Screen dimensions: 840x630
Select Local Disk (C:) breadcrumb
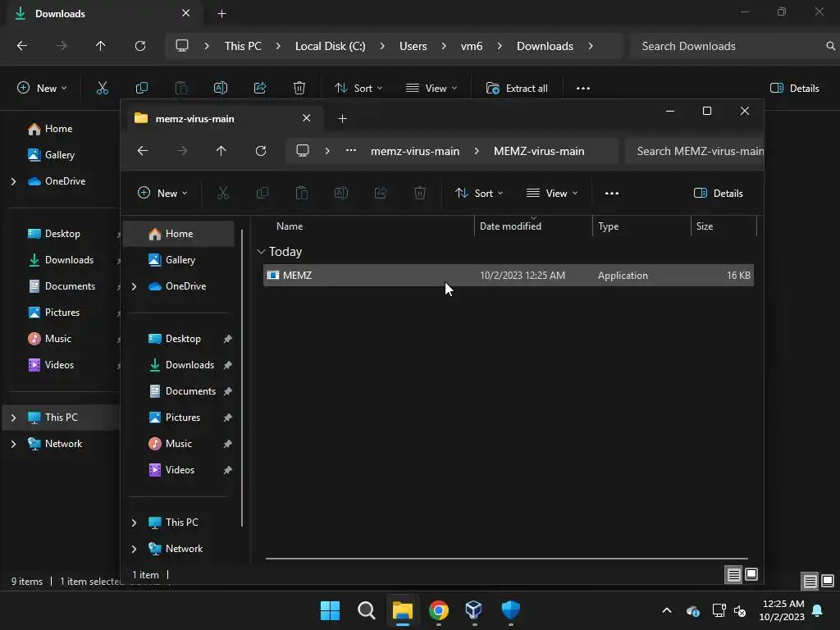[330, 46]
